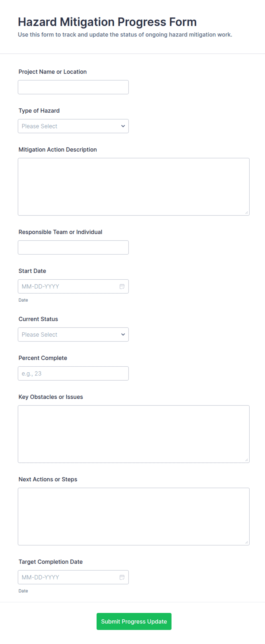Click into Mitigation Action Description textarea

point(134,187)
